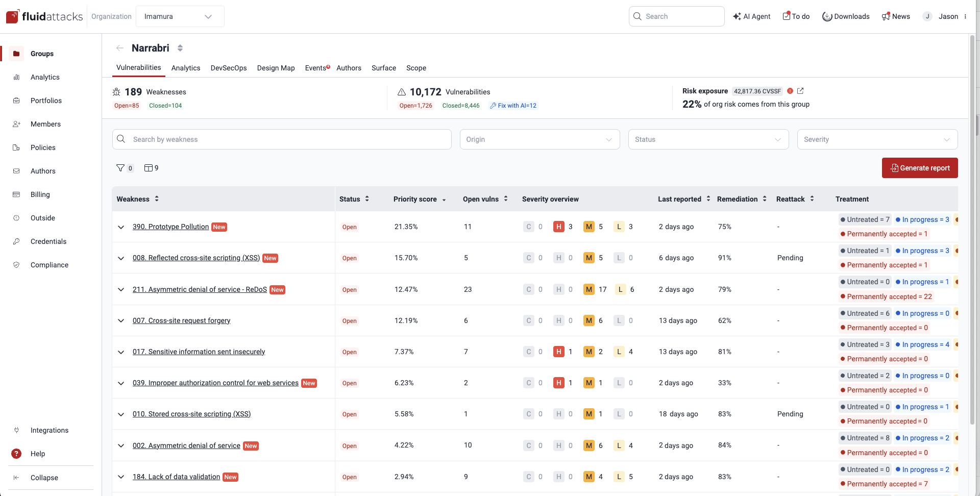Click the Open=85 weaknesses tag
The width and height of the screenshot is (980, 496).
(127, 106)
